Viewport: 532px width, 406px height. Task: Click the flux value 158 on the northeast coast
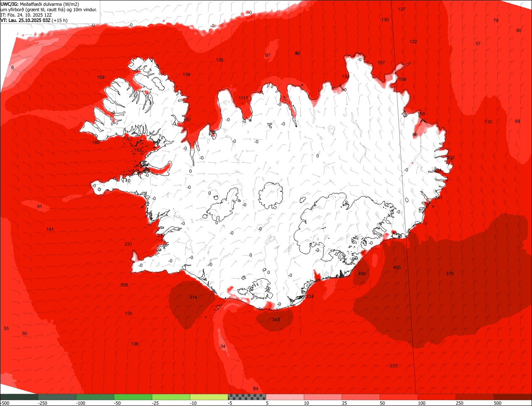(x=402, y=79)
